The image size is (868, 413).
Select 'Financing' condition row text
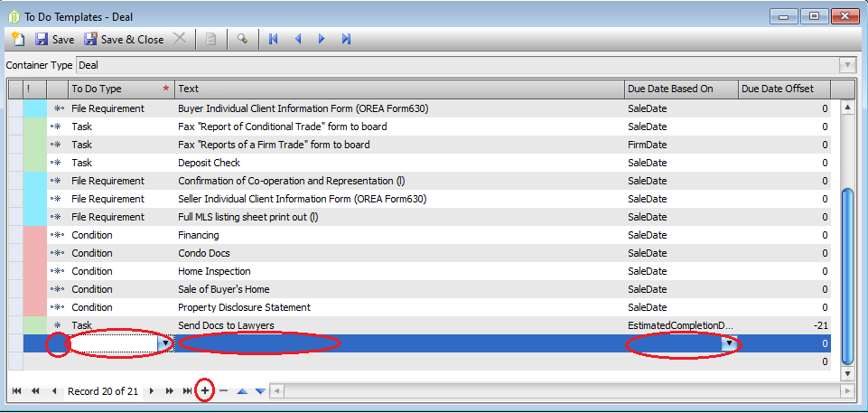(x=198, y=235)
